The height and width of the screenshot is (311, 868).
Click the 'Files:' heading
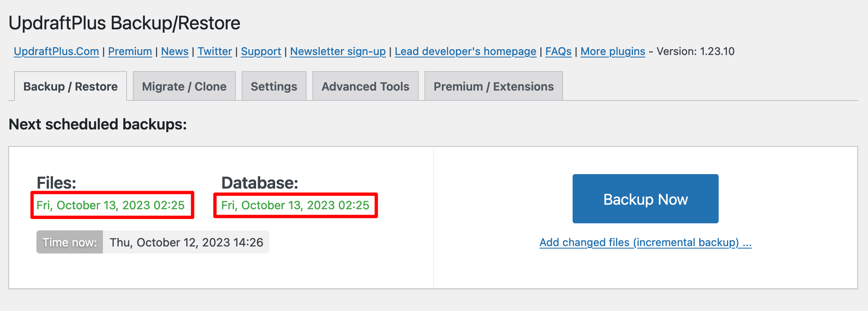point(56,183)
